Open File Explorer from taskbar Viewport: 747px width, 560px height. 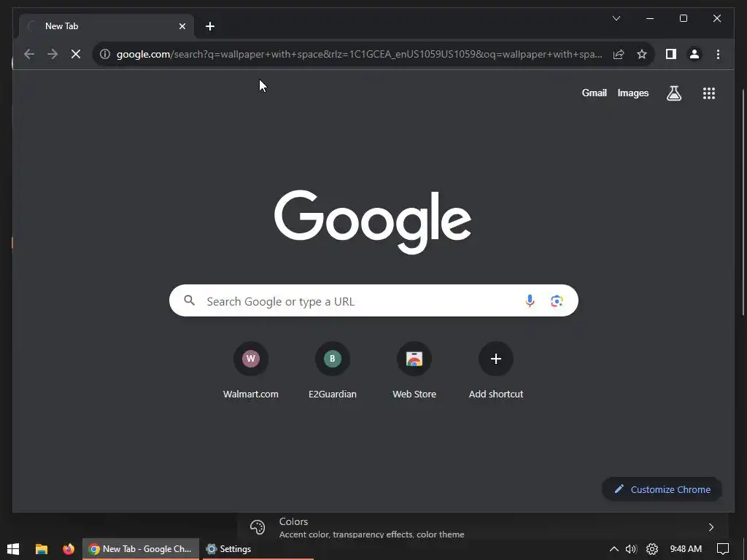click(42, 549)
